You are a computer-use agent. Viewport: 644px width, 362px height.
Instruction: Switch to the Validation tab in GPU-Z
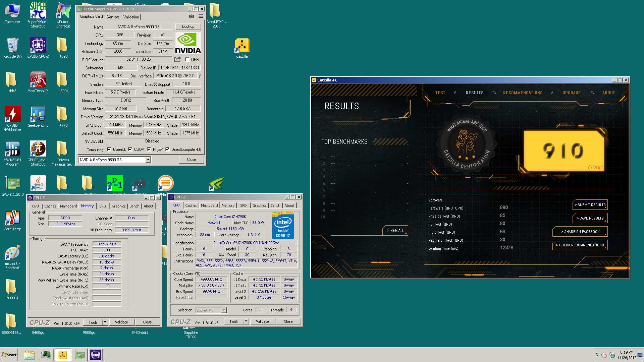pyautogui.click(x=131, y=17)
